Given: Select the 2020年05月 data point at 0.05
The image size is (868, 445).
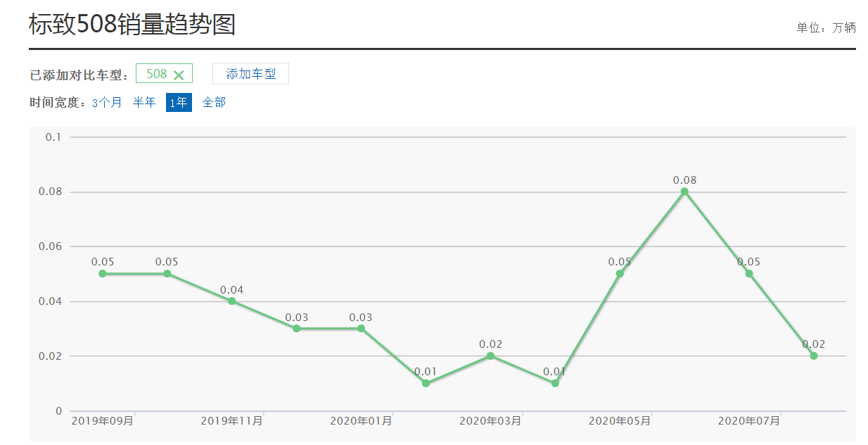Looking at the screenshot, I should [620, 274].
